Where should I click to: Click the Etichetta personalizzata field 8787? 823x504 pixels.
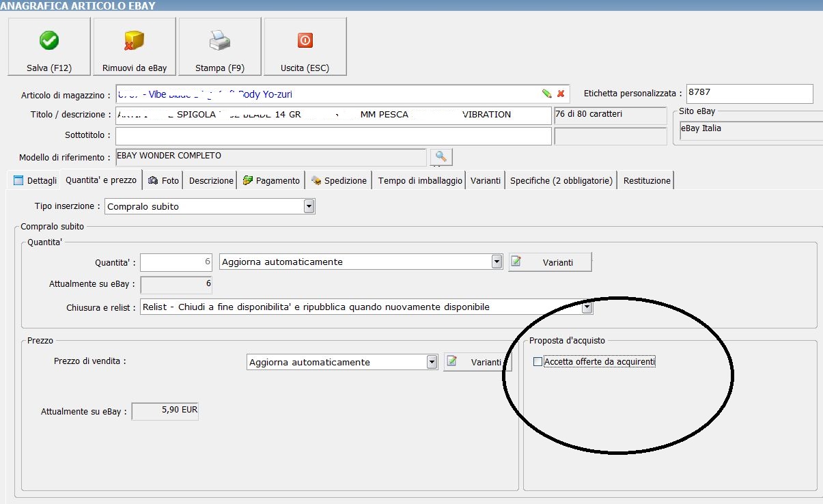pyautogui.click(x=749, y=94)
